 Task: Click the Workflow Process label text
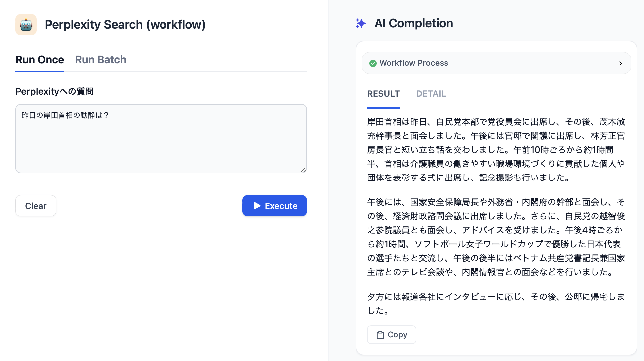pyautogui.click(x=414, y=63)
